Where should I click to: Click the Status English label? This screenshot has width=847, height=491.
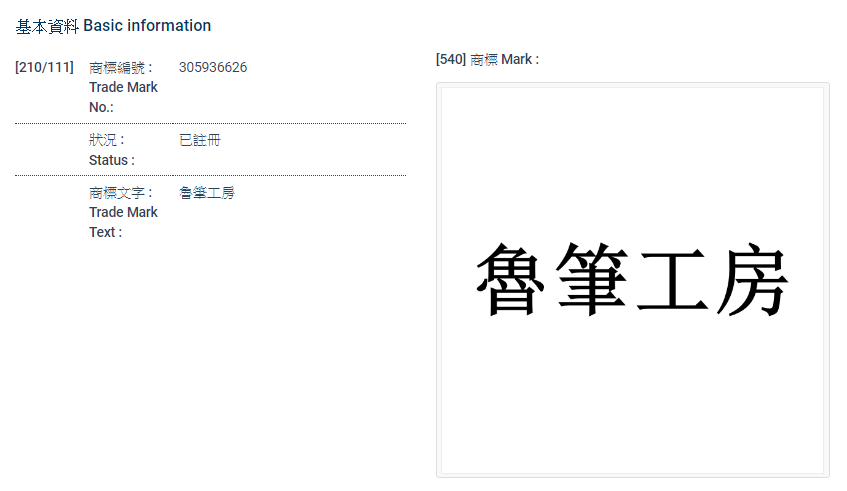click(111, 160)
